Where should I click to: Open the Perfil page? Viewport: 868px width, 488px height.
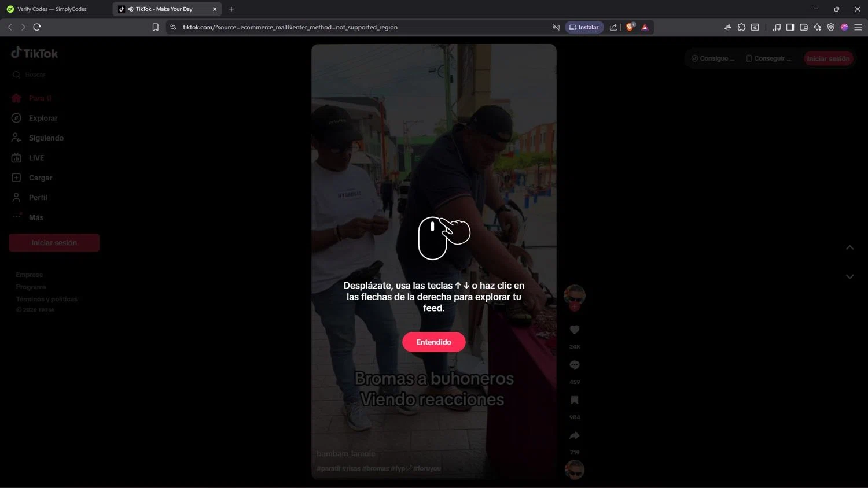pyautogui.click(x=38, y=198)
